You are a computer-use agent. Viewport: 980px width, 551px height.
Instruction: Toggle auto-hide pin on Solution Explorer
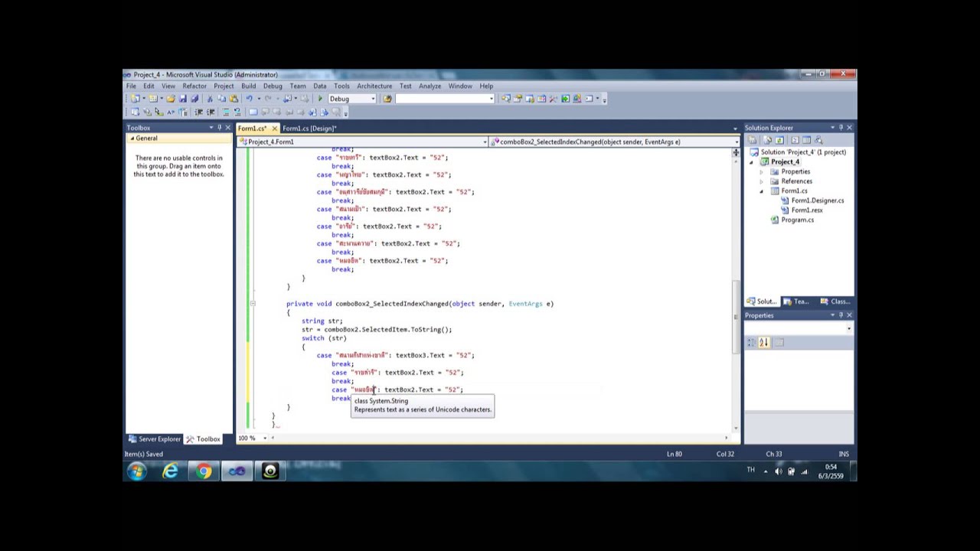[x=841, y=128]
